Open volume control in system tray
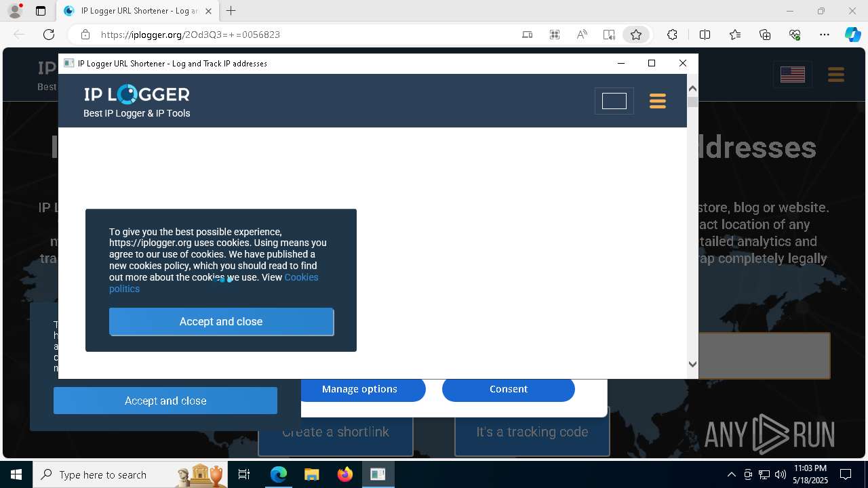868x488 pixels. pyautogui.click(x=781, y=474)
